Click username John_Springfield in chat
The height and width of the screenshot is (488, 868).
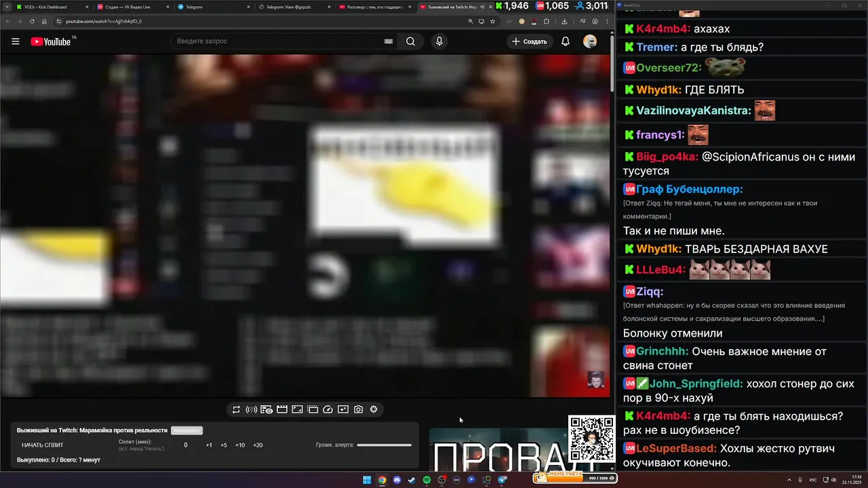pyautogui.click(x=696, y=384)
